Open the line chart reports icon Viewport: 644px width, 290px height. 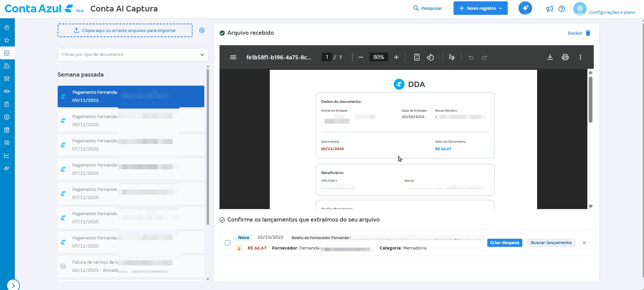7,155
